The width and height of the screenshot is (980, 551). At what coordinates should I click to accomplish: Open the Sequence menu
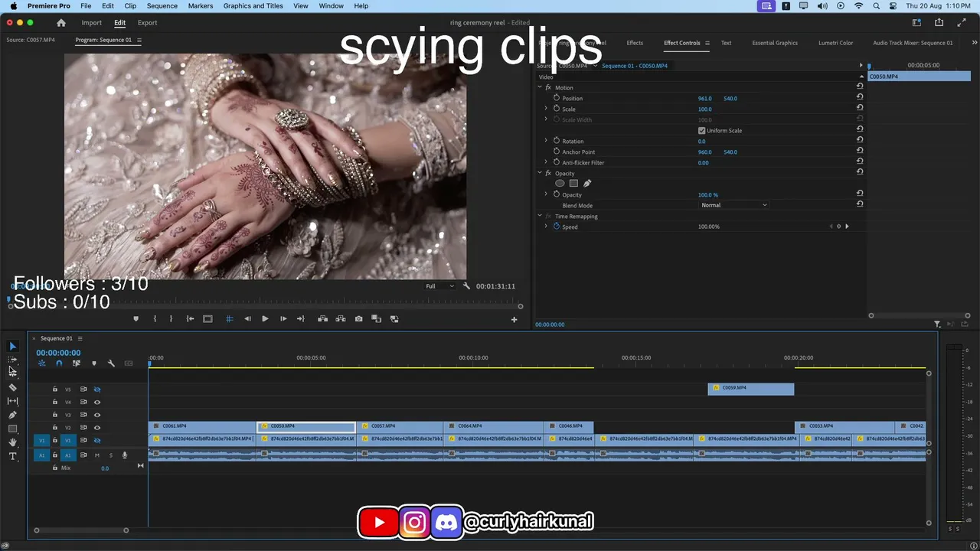[x=162, y=6]
